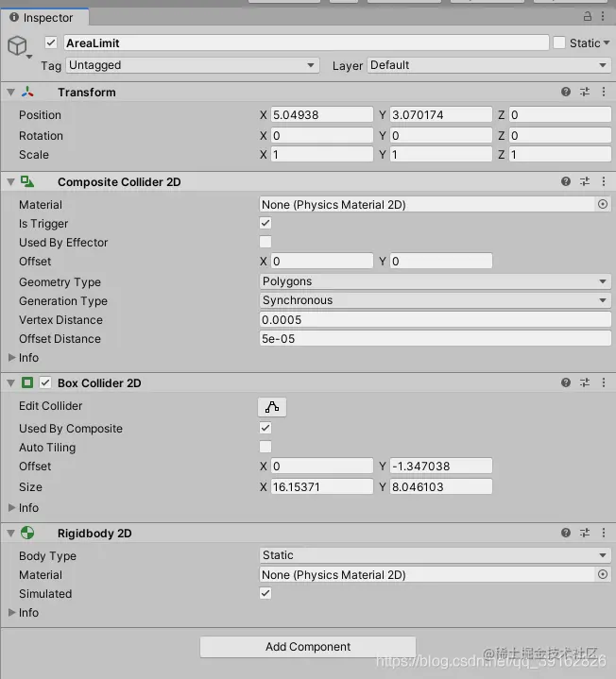Collapse the Transform component
The height and width of the screenshot is (679, 616).
click(10, 93)
